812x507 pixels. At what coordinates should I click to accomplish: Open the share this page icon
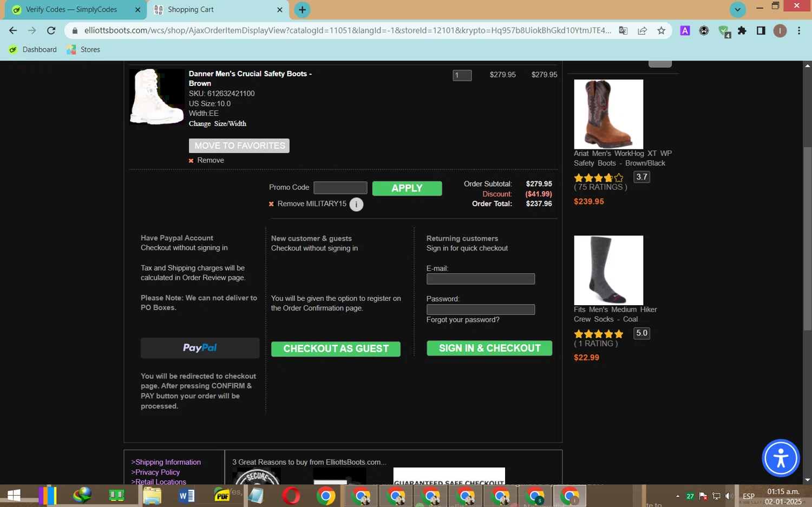[643, 30]
